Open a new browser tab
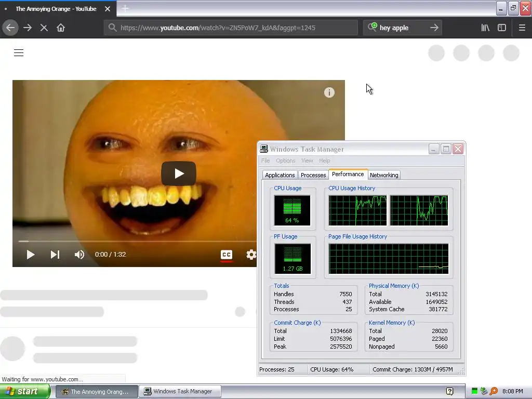This screenshot has height=399, width=532. tap(125, 8)
